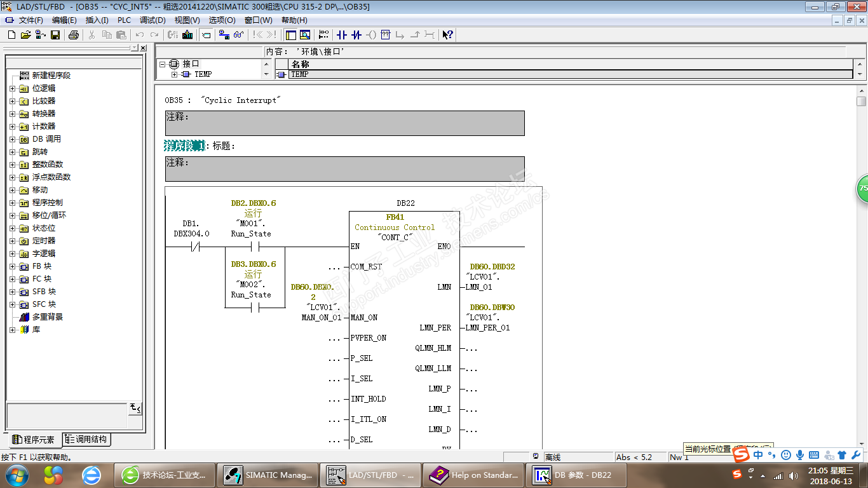
Task: Select the 字逻辑 tree item
Action: coord(44,254)
